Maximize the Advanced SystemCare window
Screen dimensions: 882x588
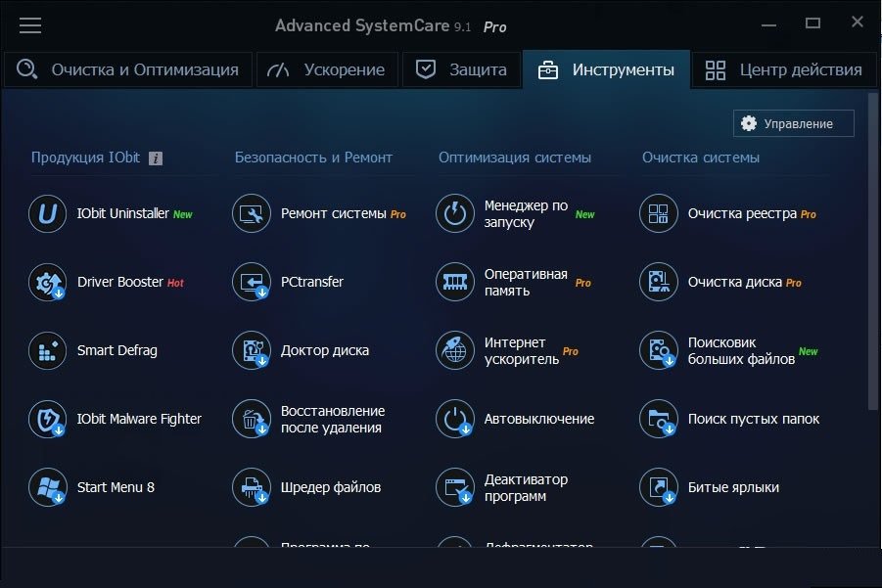812,23
